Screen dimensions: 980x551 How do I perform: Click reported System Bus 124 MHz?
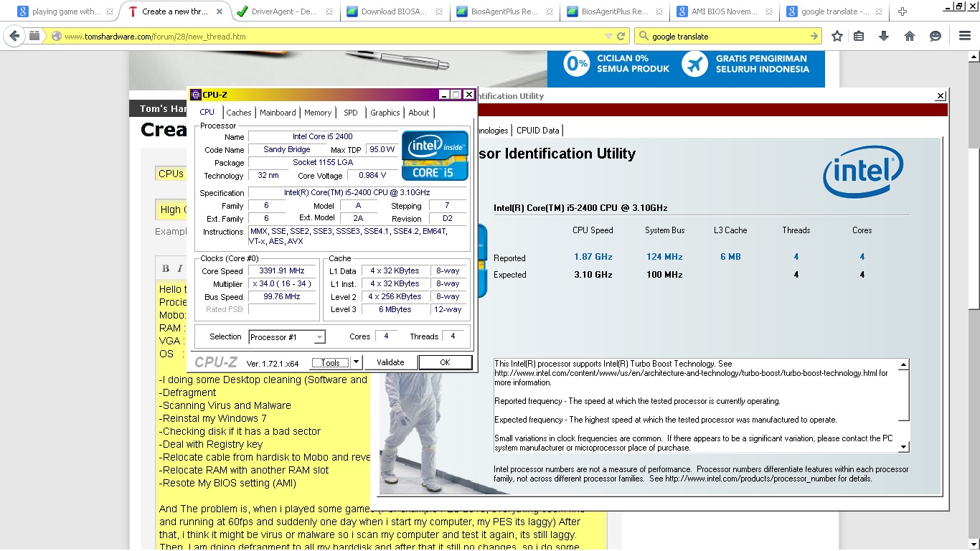point(664,257)
